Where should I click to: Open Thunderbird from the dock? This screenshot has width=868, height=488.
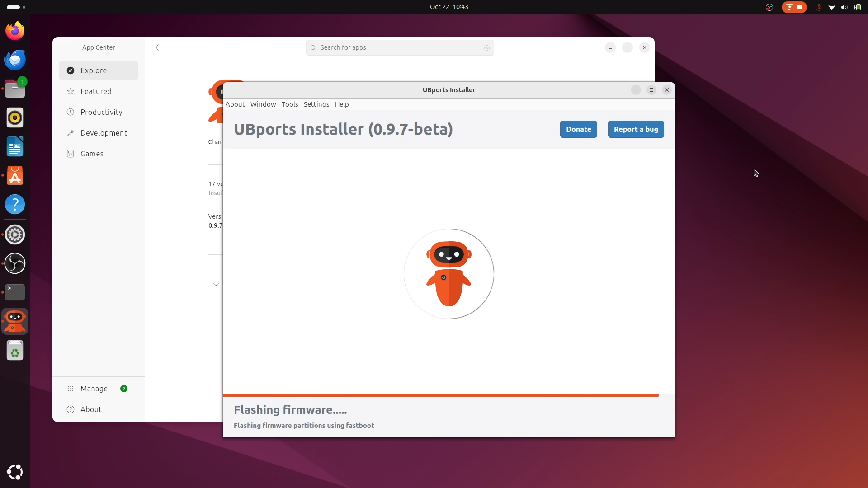pyautogui.click(x=15, y=59)
